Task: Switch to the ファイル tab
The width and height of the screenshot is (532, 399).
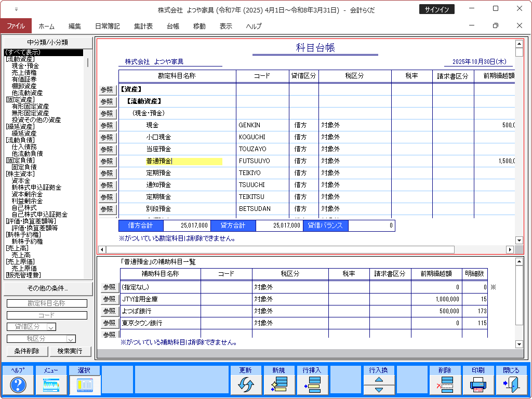Action: click(16, 26)
